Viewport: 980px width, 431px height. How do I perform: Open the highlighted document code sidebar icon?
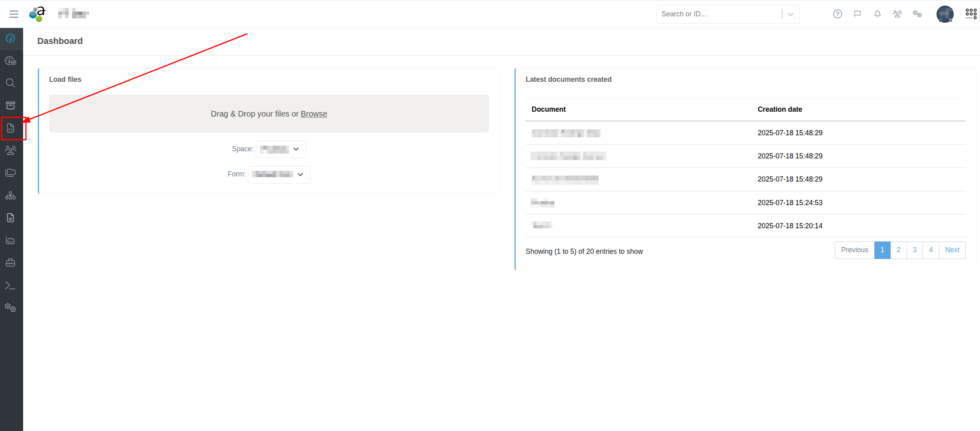[11, 128]
